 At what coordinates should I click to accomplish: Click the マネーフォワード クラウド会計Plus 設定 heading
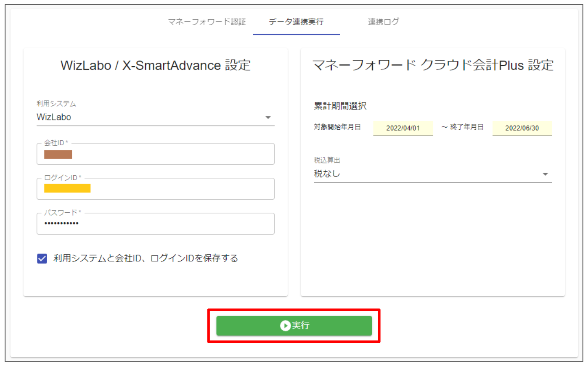click(433, 65)
